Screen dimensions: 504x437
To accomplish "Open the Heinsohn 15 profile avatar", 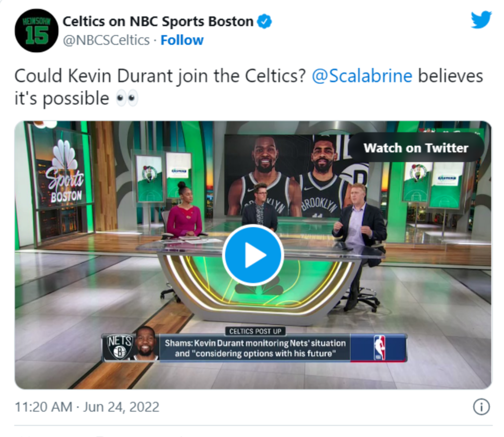I will click(x=36, y=31).
